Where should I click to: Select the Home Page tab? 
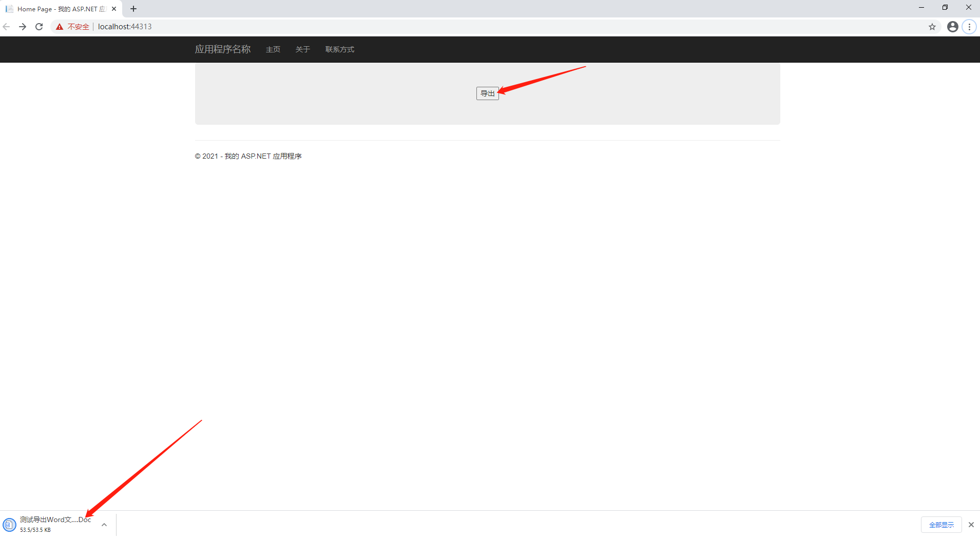[61, 9]
